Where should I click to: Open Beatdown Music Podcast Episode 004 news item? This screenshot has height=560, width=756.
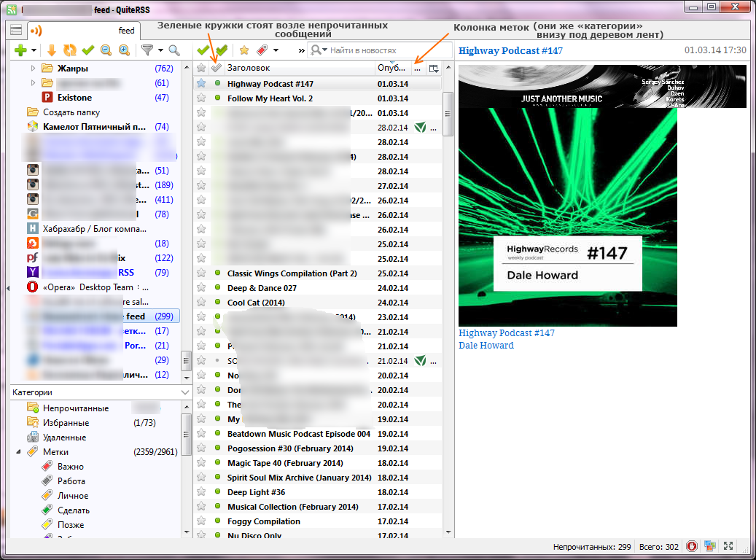318,434
